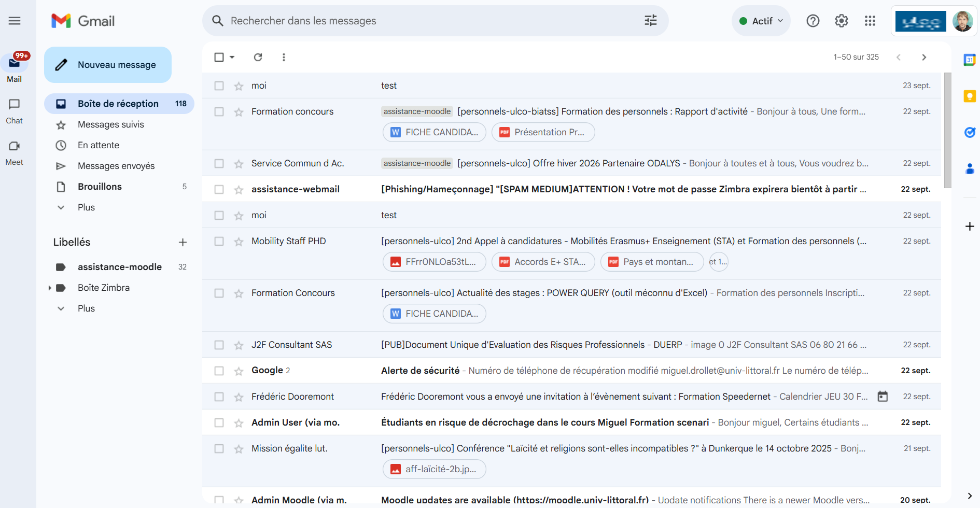Tick checkbox for Formation concours email
Image resolution: width=980 pixels, height=508 pixels.
coord(219,112)
